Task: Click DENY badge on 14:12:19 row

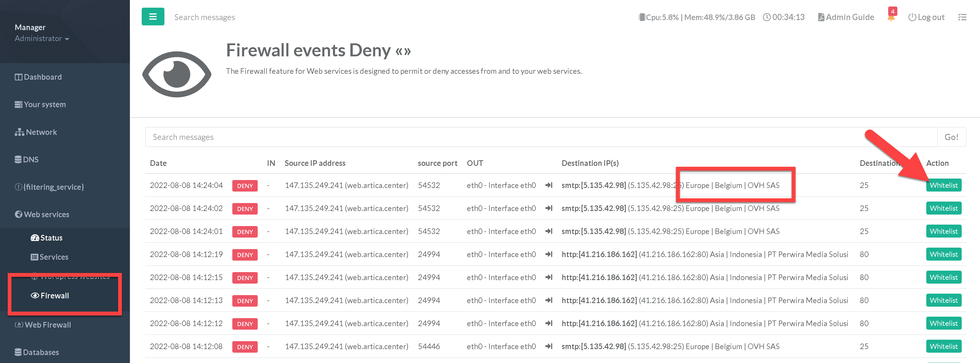Action: 245,255
